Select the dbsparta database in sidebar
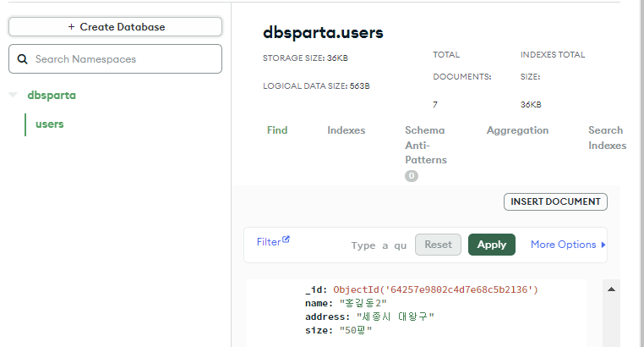Viewport: 644px width, 347px height. [x=52, y=96]
